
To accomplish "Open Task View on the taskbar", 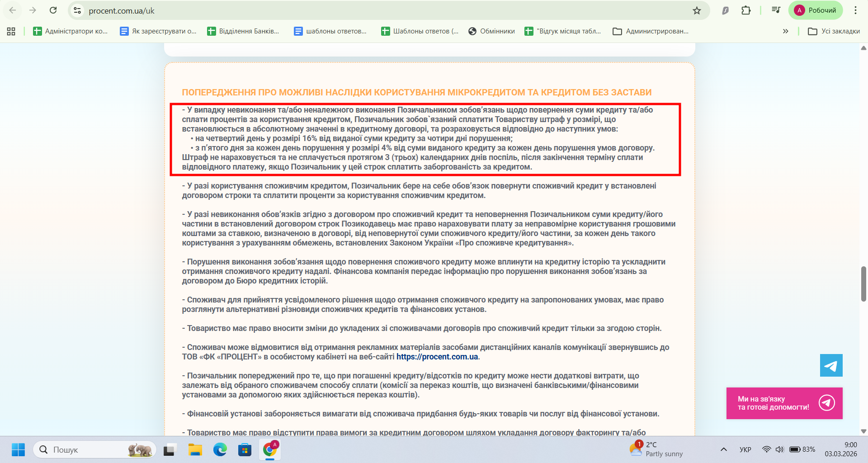I will click(x=169, y=449).
